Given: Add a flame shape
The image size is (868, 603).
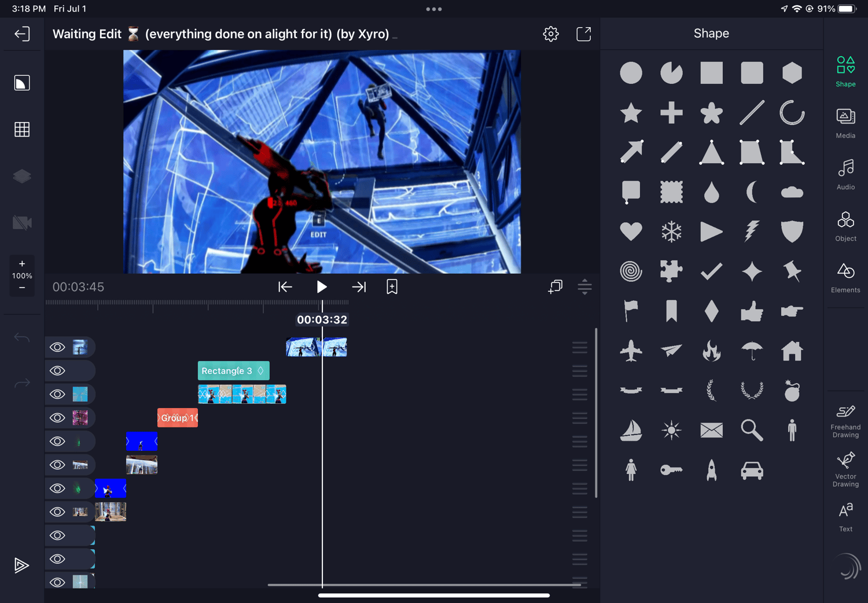Looking at the screenshot, I should tap(711, 351).
